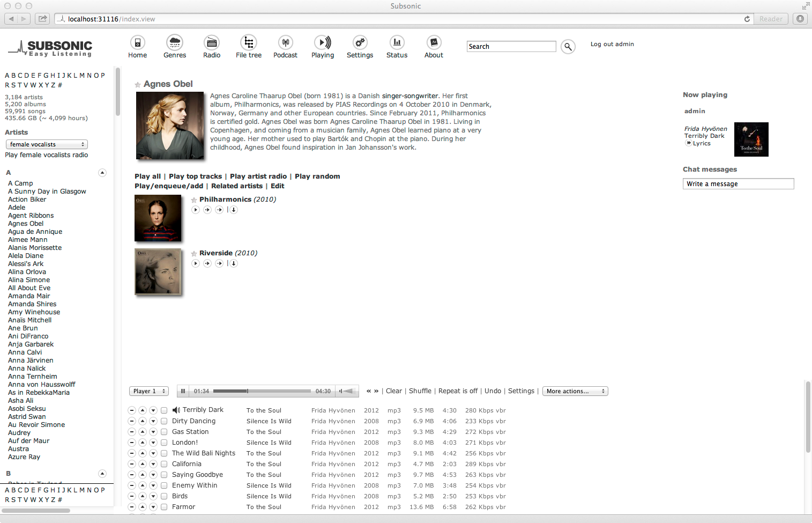Open Related artists
The height and width of the screenshot is (523, 812).
click(x=237, y=186)
